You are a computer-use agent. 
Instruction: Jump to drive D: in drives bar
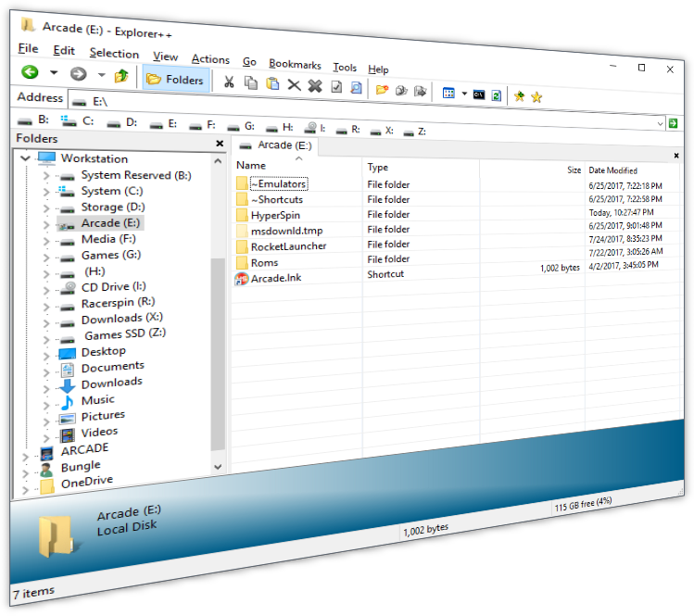(122, 122)
